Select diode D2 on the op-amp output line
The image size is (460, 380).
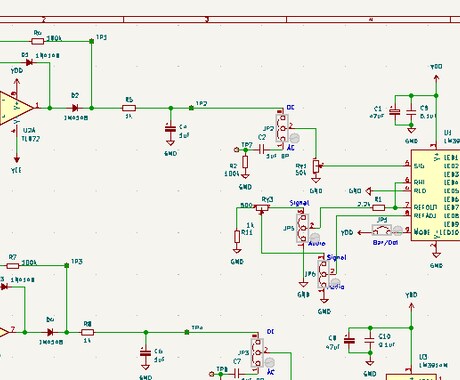(x=75, y=108)
